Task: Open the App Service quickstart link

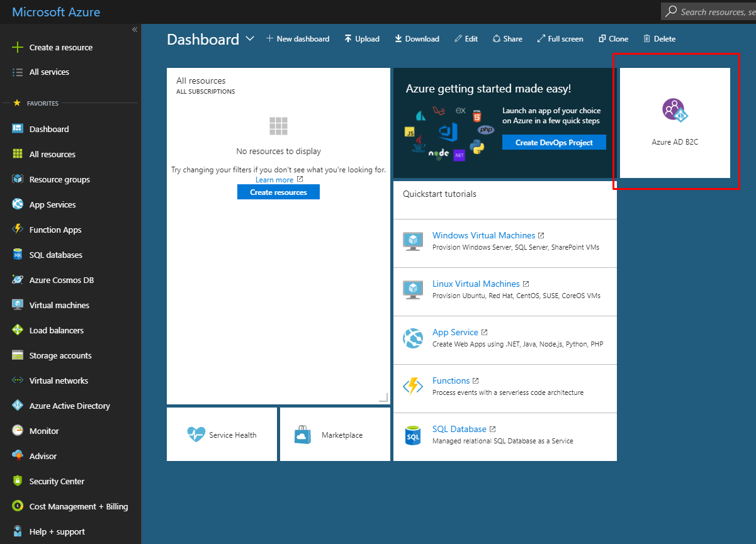Action: [455, 332]
